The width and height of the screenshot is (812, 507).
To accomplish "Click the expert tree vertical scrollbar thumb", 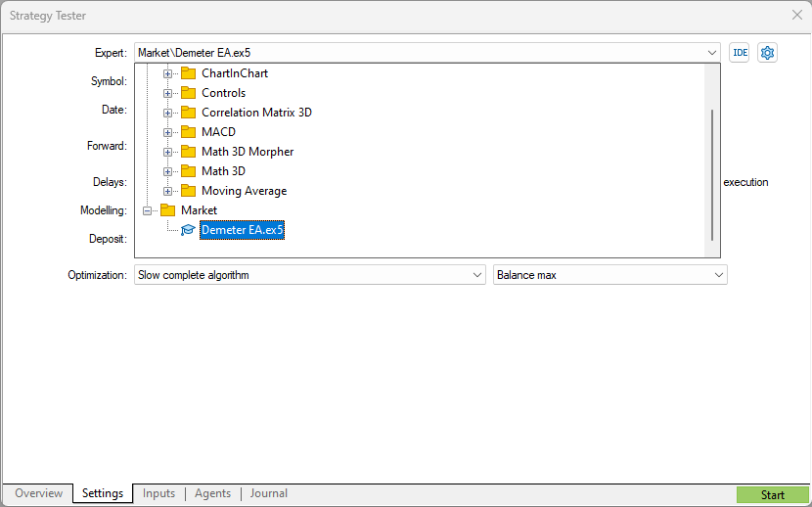I will click(x=712, y=175).
